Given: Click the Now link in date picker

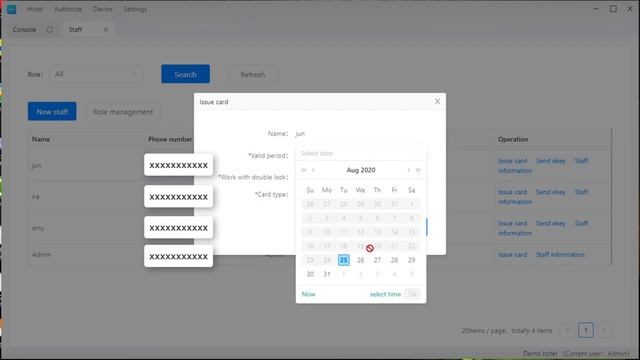Looking at the screenshot, I should tap(309, 294).
